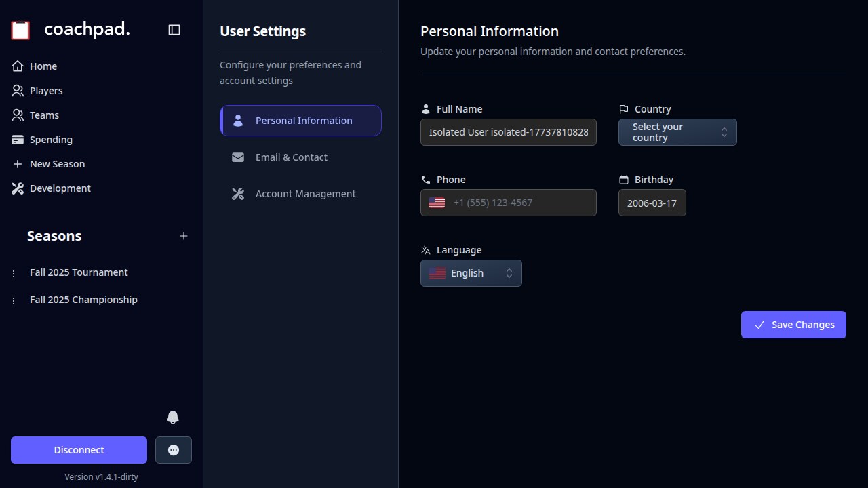Click into the Full Name text field

[x=509, y=132]
